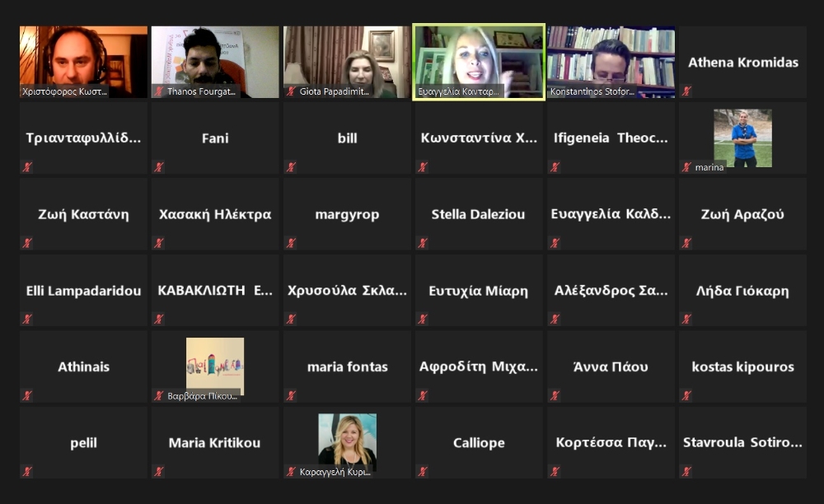824x504 pixels.
Task: Click the muted mic icon on Athena Kromidas tile
Action: pyautogui.click(x=686, y=91)
